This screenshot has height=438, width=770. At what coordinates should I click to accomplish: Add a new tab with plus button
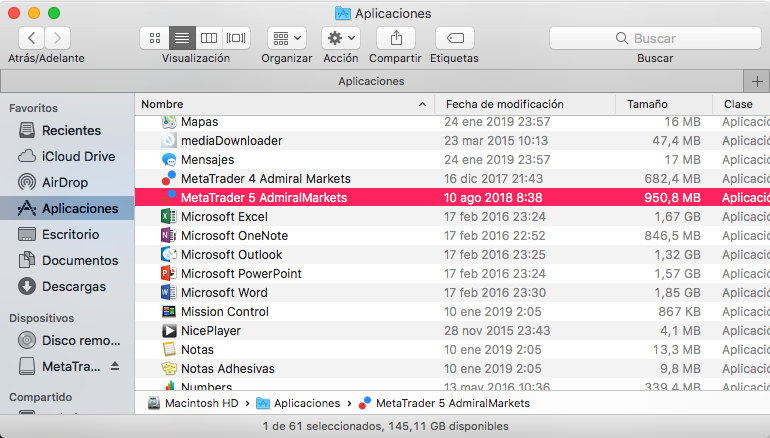757,81
